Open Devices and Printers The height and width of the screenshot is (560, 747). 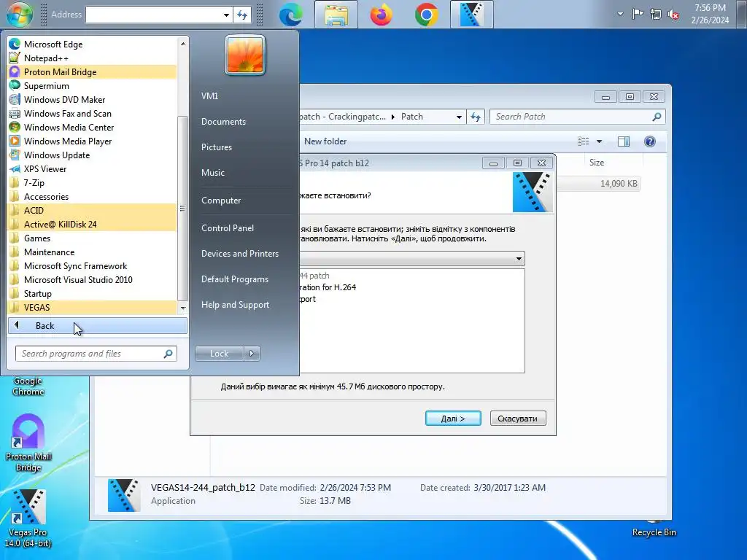(239, 253)
